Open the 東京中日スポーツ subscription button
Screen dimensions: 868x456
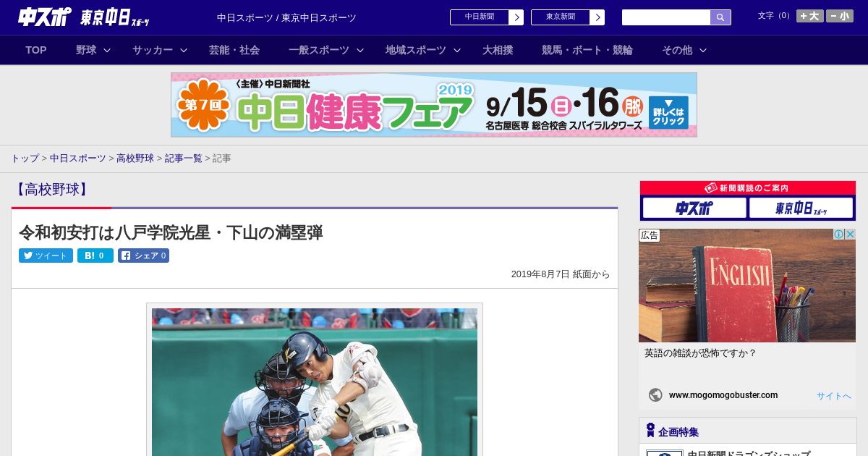(801, 208)
